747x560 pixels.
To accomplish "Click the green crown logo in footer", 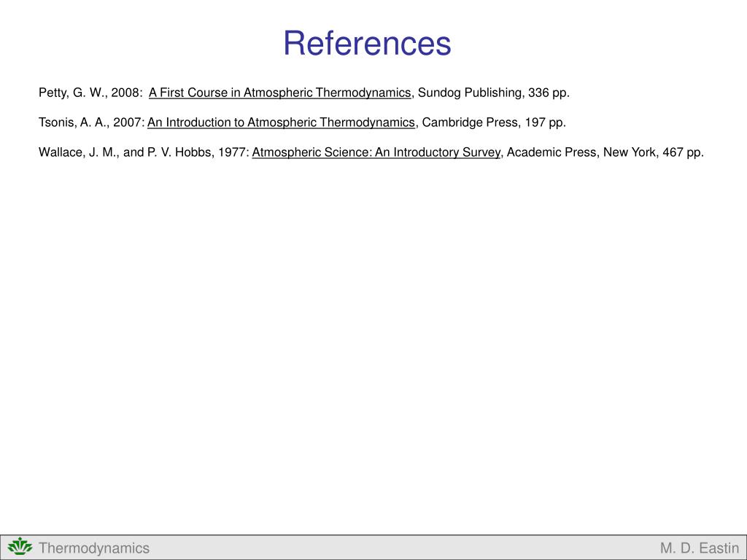I will (20, 546).
